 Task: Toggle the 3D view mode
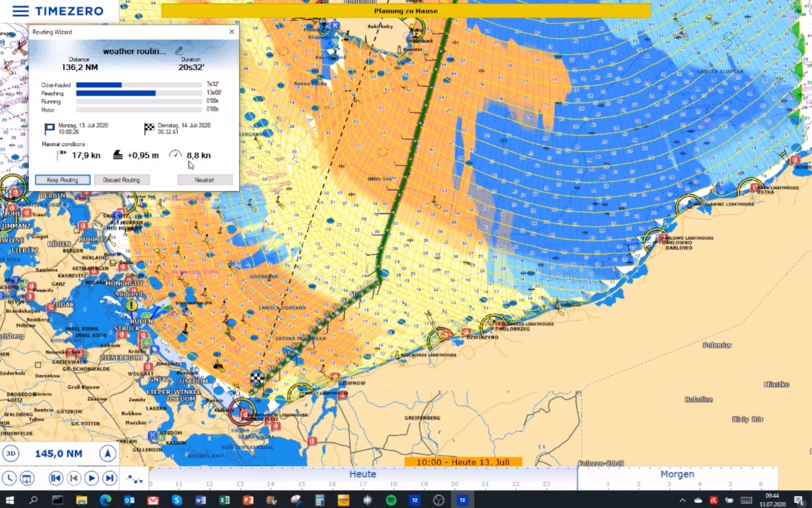(11, 454)
